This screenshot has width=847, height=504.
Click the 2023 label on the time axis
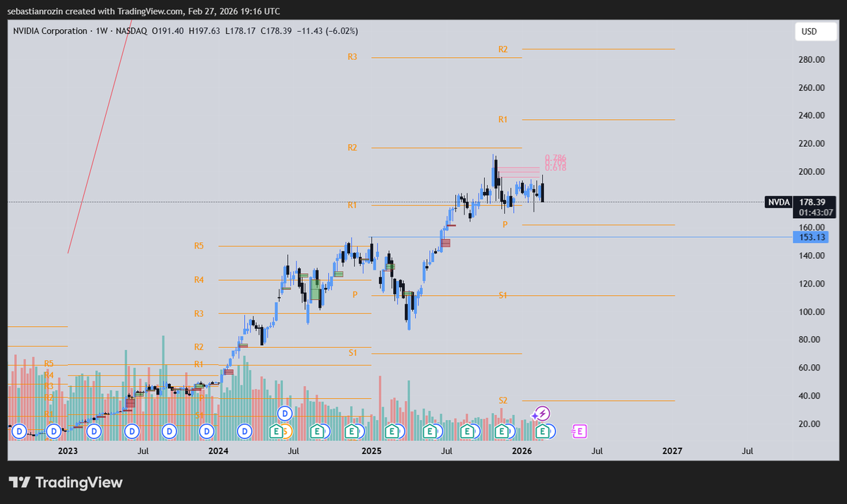68,450
